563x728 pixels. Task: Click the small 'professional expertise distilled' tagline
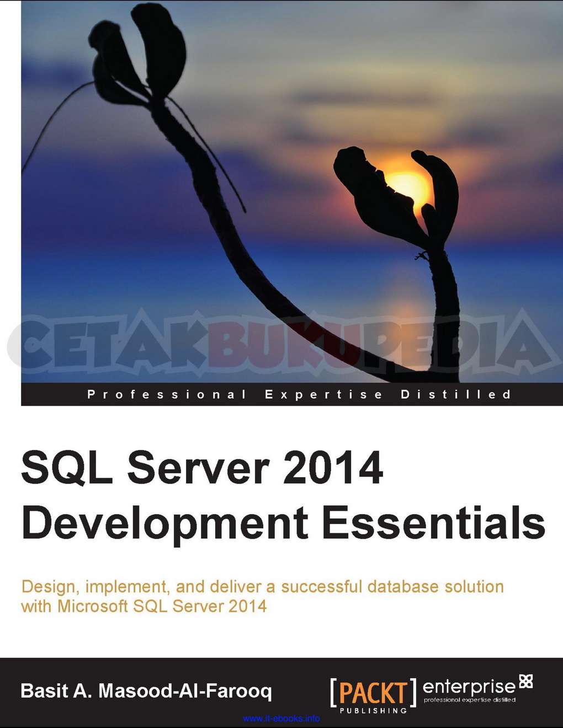point(469,700)
